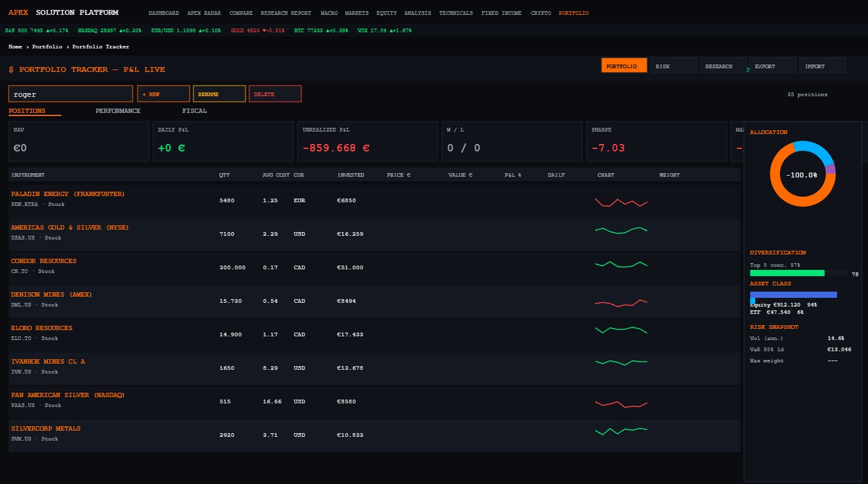Open the Silvercorp Metals instrument
This screenshot has height=484, width=868.
tap(46, 429)
